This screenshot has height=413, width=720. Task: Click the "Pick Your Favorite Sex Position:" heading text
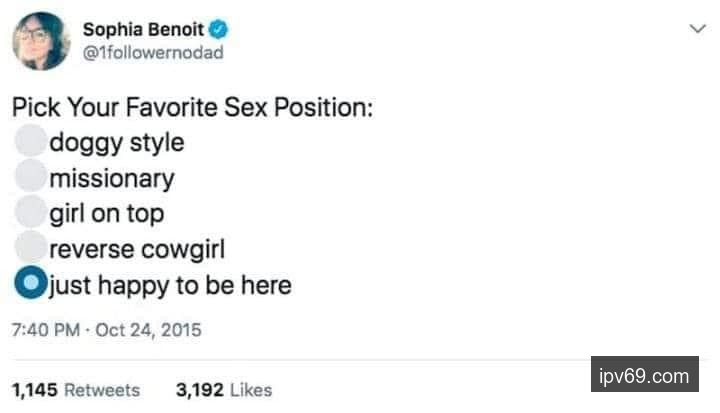click(x=193, y=106)
